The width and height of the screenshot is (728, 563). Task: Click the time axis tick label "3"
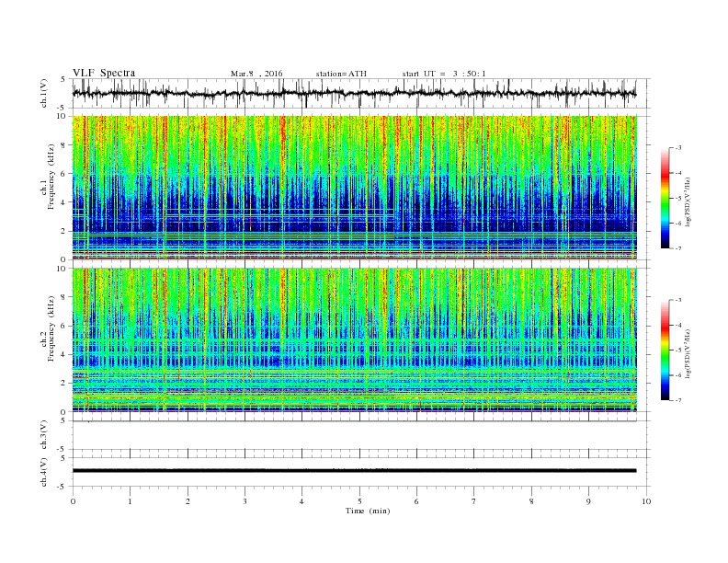[245, 501]
